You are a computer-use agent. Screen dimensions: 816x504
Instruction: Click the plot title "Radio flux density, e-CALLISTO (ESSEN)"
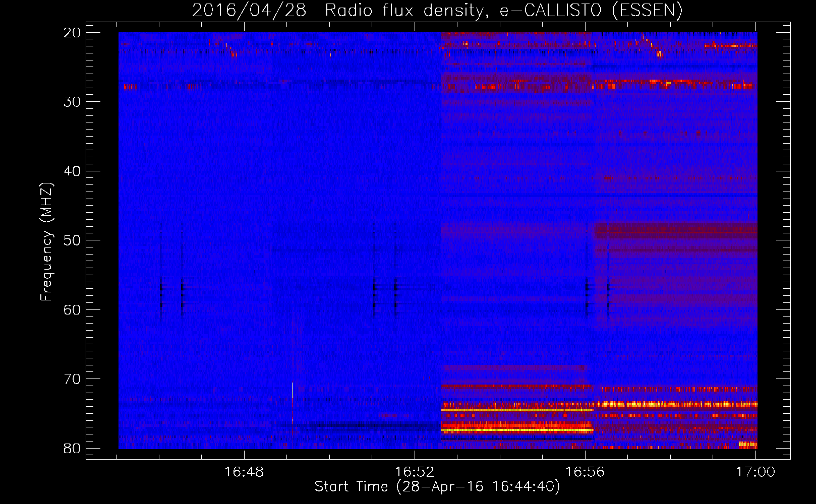[x=504, y=11]
